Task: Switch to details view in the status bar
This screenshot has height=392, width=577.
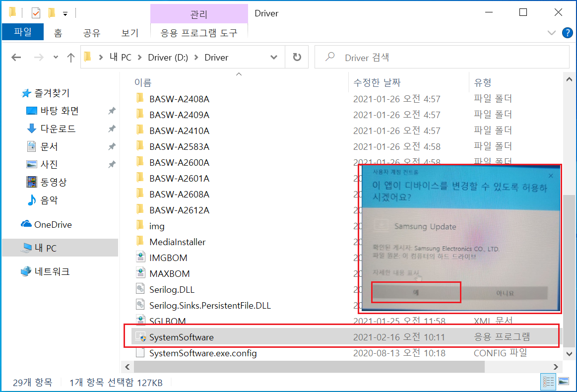Action: click(x=548, y=382)
